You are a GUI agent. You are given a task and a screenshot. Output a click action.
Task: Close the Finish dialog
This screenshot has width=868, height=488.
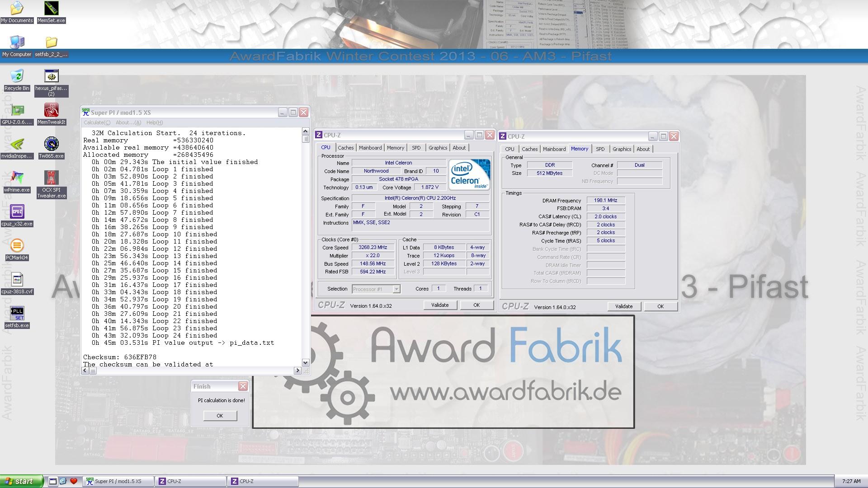tap(243, 386)
